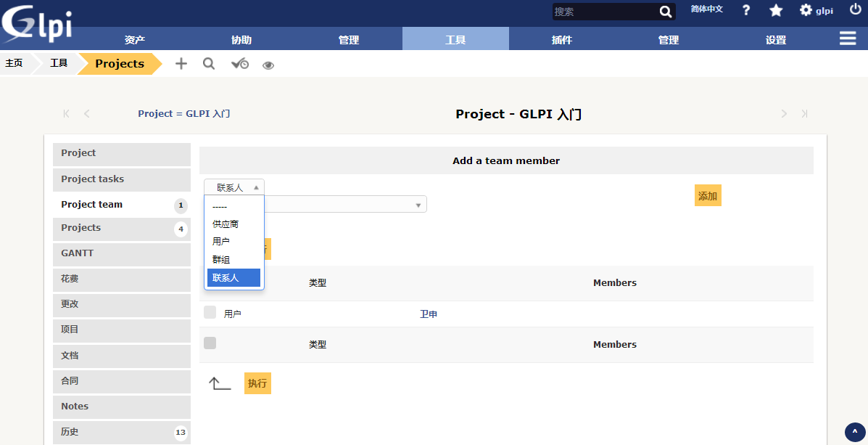Open the 卫申 member link
This screenshot has height=445, width=868.
click(429, 314)
